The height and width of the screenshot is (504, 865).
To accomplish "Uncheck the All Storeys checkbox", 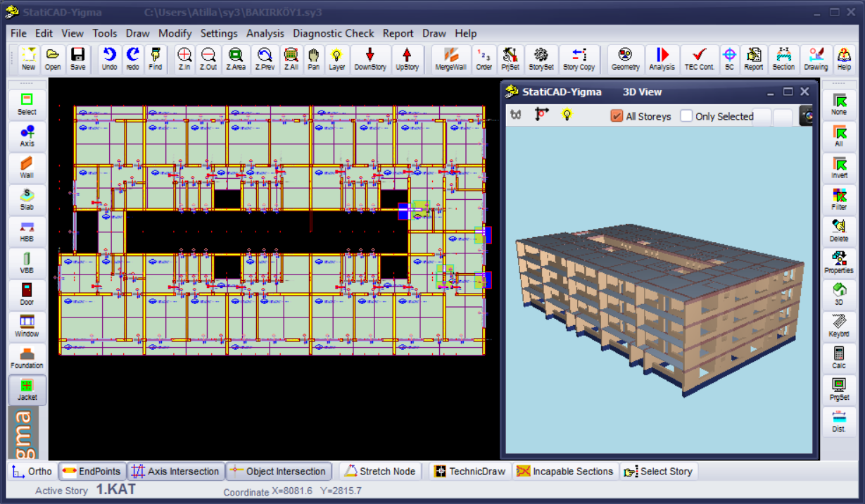I will tap(617, 116).
